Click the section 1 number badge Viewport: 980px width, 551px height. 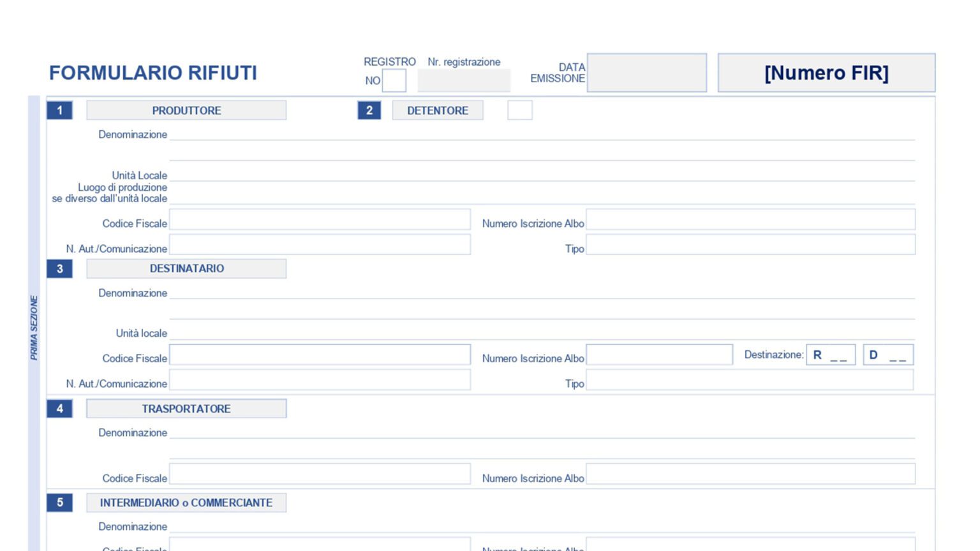[x=59, y=110]
